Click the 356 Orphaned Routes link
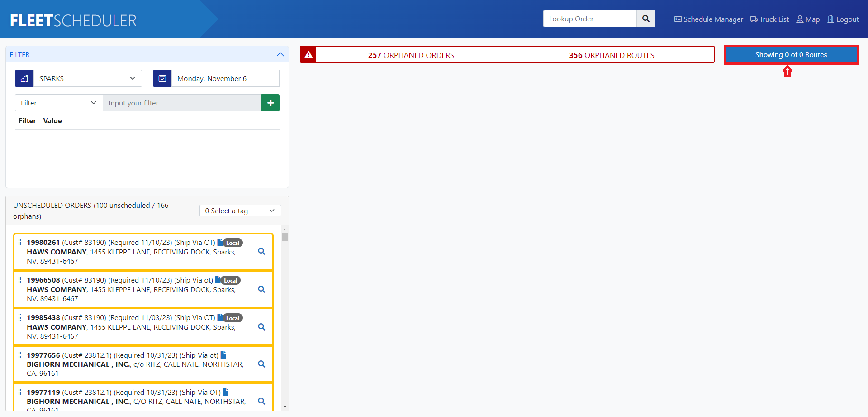The height and width of the screenshot is (417, 868). tap(612, 55)
